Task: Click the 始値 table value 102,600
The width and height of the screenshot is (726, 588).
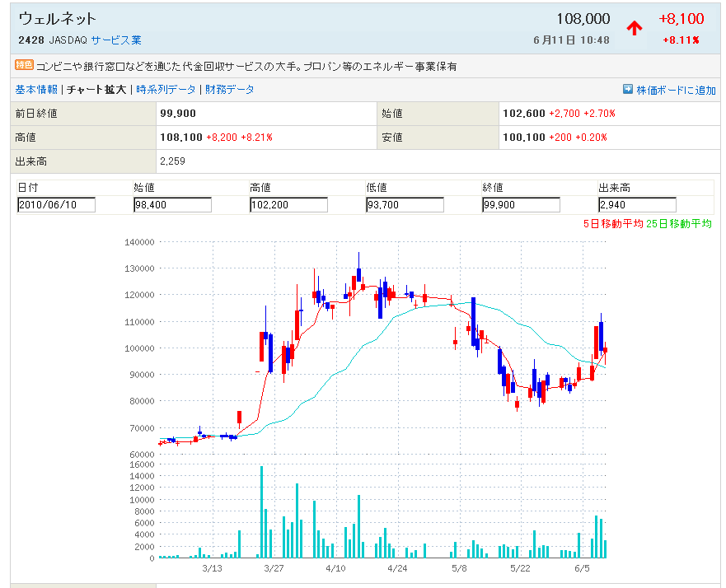Action: [523, 114]
